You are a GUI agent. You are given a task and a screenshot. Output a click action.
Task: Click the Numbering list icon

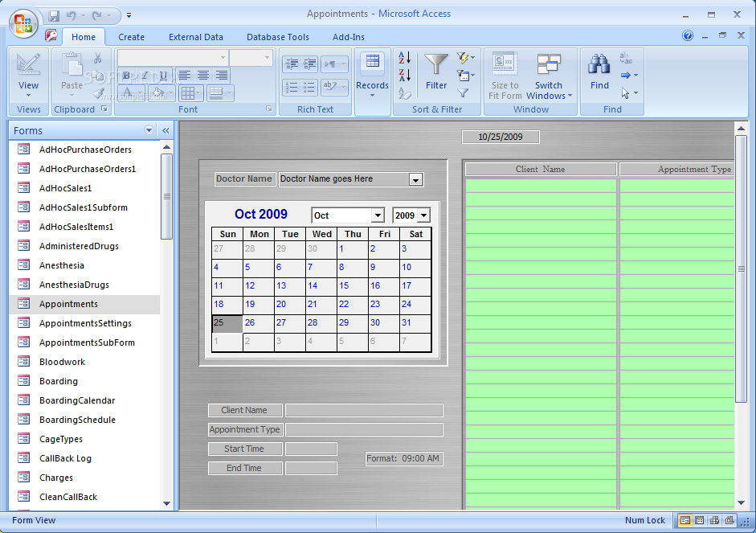click(x=291, y=88)
